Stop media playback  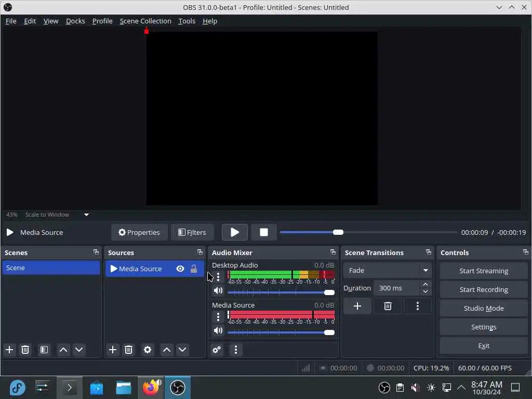coord(263,232)
